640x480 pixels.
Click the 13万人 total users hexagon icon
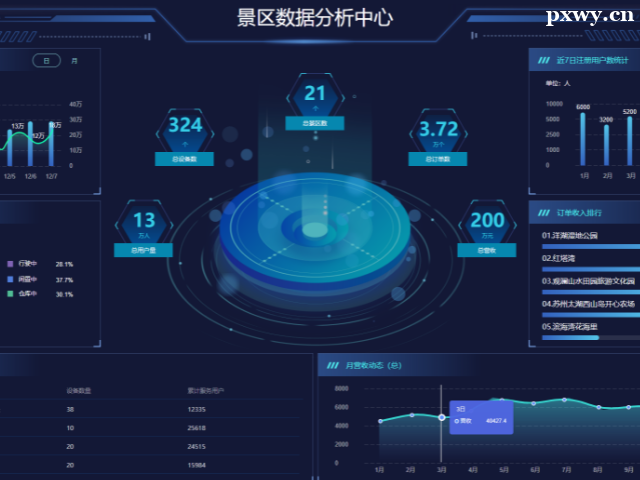[144, 222]
